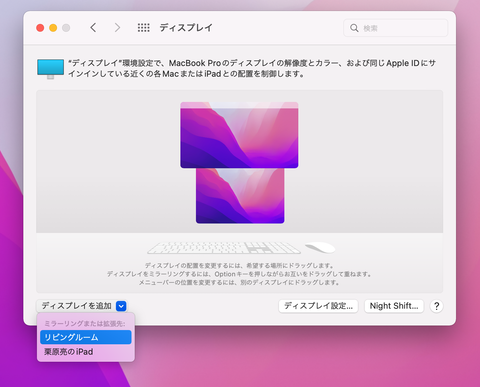Close the Displays preferences window
Screen dimensions: 480x387
click(40, 28)
